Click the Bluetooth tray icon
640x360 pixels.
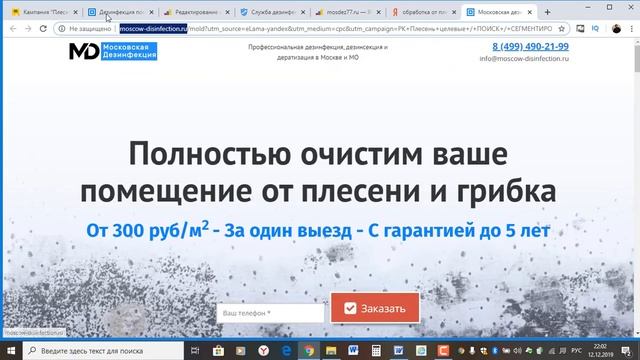pyautogui.click(x=495, y=351)
